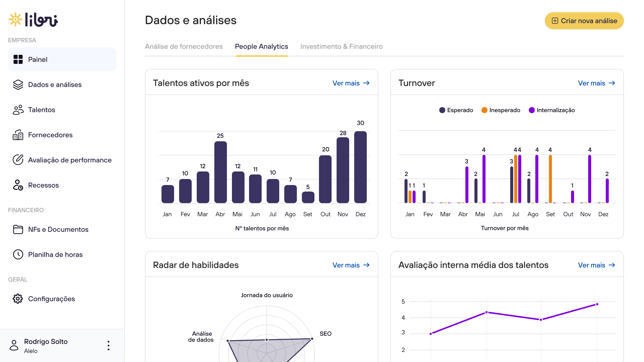This screenshot has width=644, height=362.
Task: Open Fornecedores building icon
Action: [x=18, y=135]
